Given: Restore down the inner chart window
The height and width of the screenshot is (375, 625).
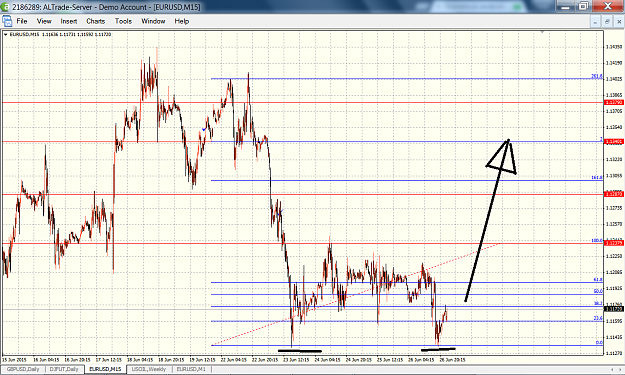Looking at the screenshot, I should coord(607,22).
